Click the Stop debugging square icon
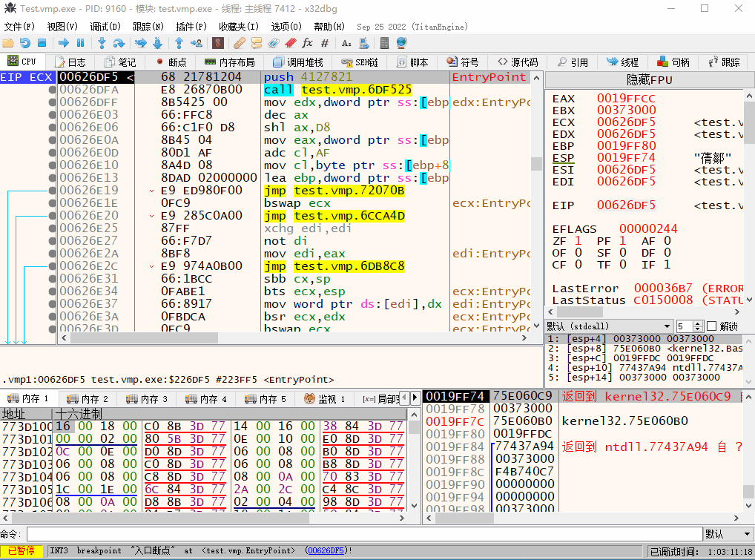The height and width of the screenshot is (560, 755). click(40, 43)
